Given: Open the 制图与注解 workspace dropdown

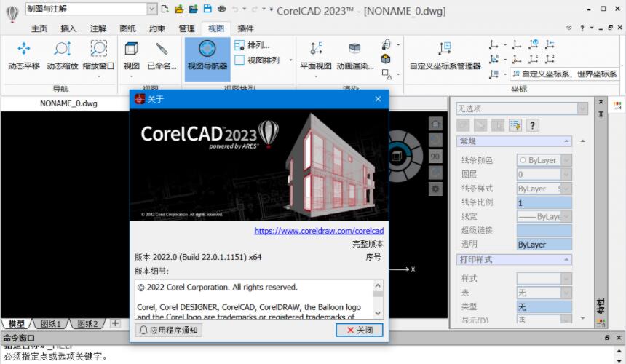Looking at the screenshot, I should [x=151, y=9].
